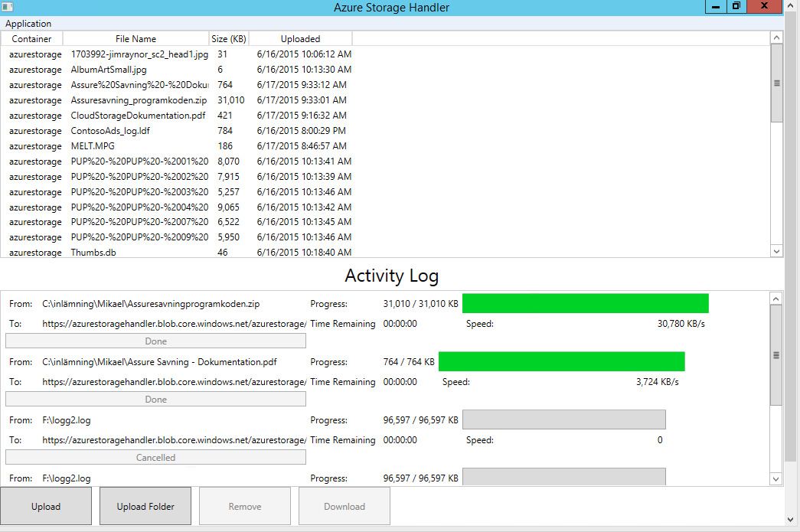The height and width of the screenshot is (532, 800).
Task: Click the Remove button
Action: click(x=245, y=506)
